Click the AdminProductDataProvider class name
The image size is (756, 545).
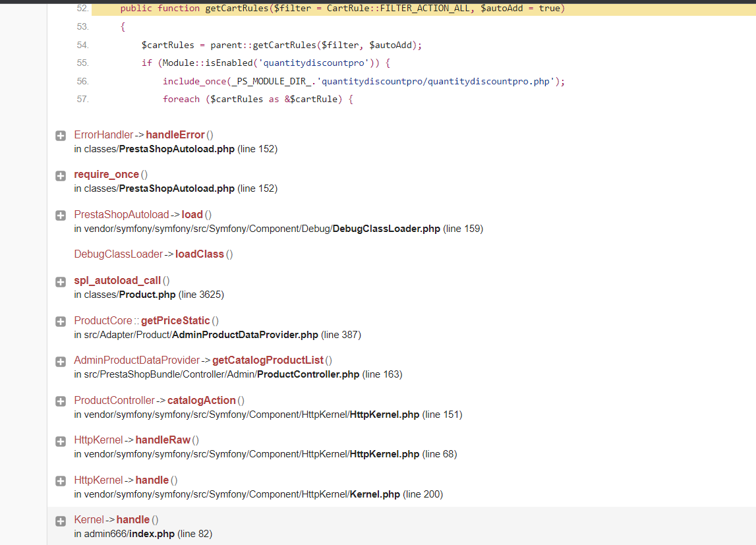tap(136, 360)
